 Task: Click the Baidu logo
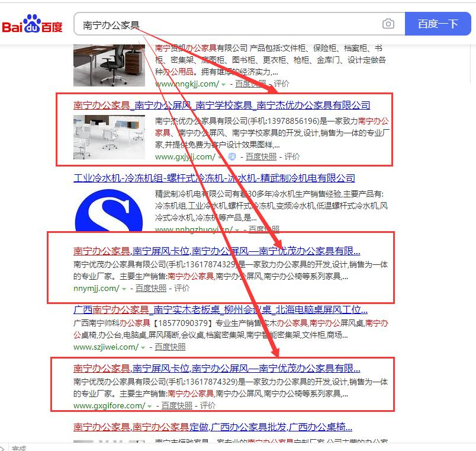(x=32, y=24)
